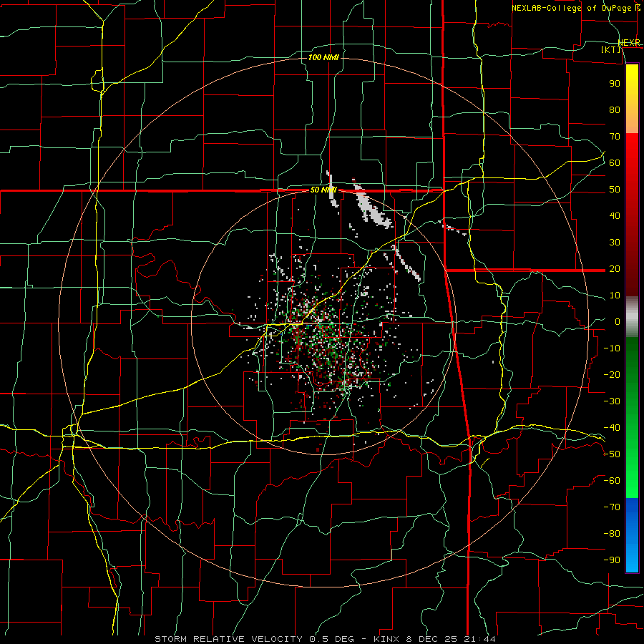
Task: Click the 0 value on the velocity scale
Action: point(618,321)
